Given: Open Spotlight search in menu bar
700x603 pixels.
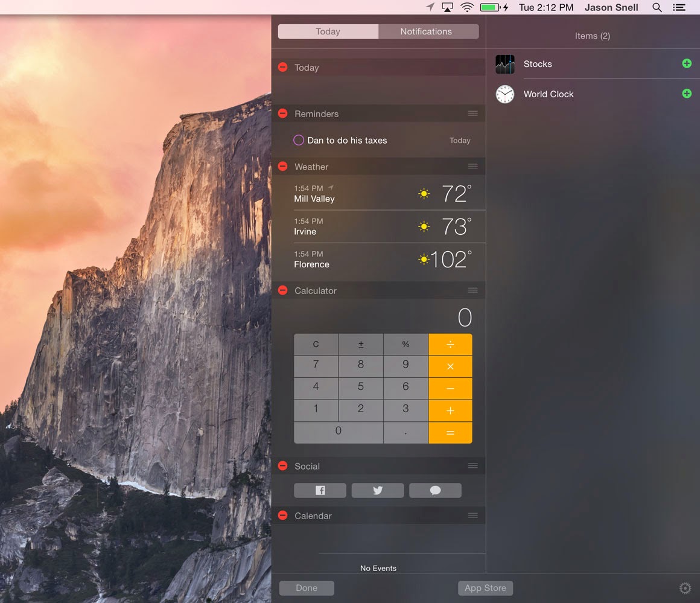Looking at the screenshot, I should tap(657, 7).
